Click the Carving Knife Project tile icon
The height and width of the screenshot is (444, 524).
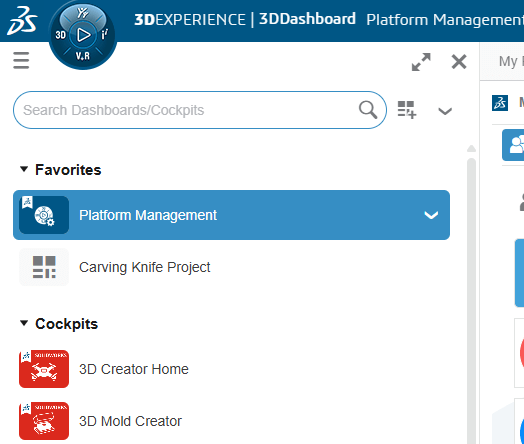44,267
